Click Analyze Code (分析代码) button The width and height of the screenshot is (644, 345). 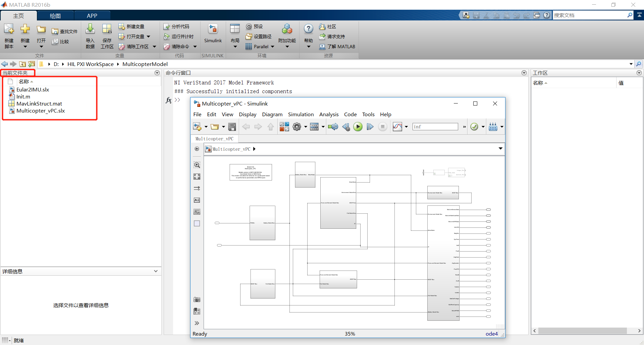pyautogui.click(x=176, y=26)
